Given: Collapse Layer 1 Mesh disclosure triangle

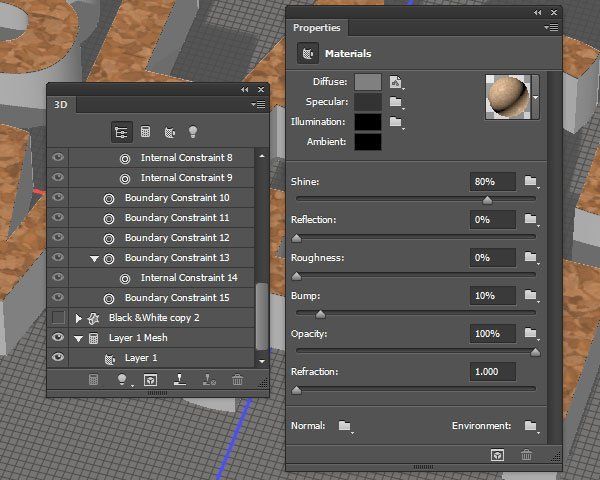Looking at the screenshot, I should pos(78,339).
